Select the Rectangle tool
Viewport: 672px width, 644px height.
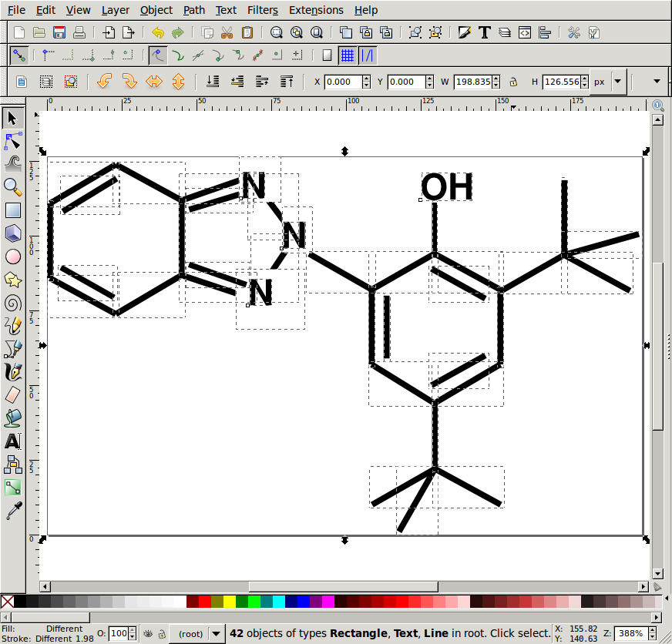pyautogui.click(x=12, y=210)
